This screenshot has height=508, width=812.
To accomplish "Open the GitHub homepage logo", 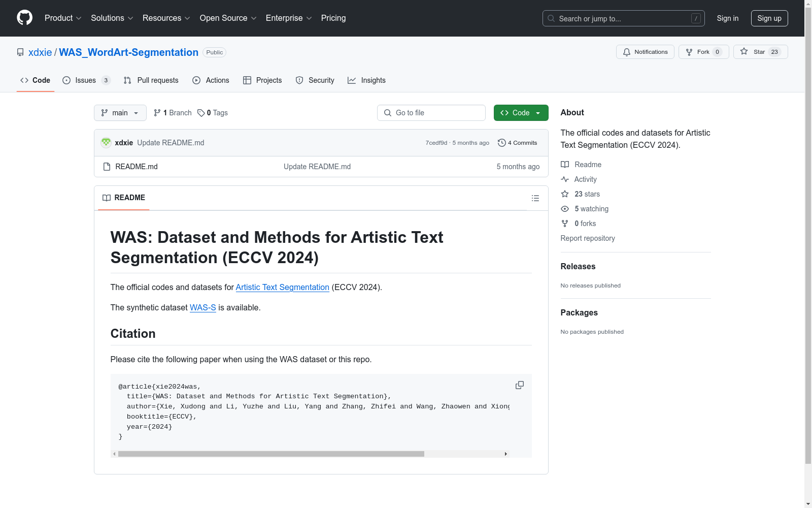I will [24, 18].
